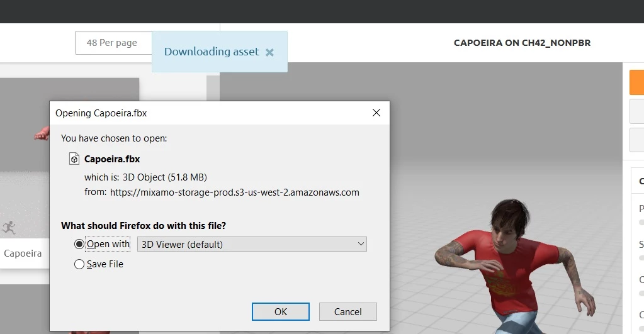Click the animation list scrollbar
This screenshot has width=644, height=334.
click(x=213, y=88)
